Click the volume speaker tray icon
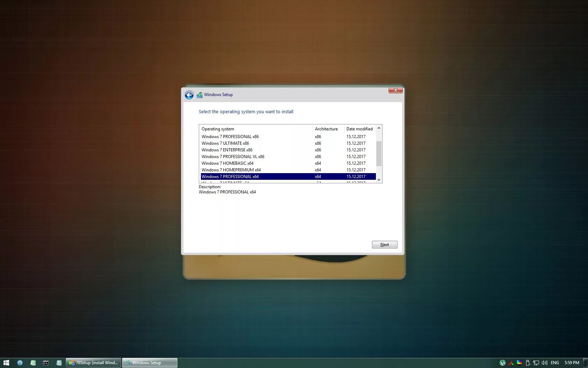This screenshot has width=588, height=368. point(545,363)
